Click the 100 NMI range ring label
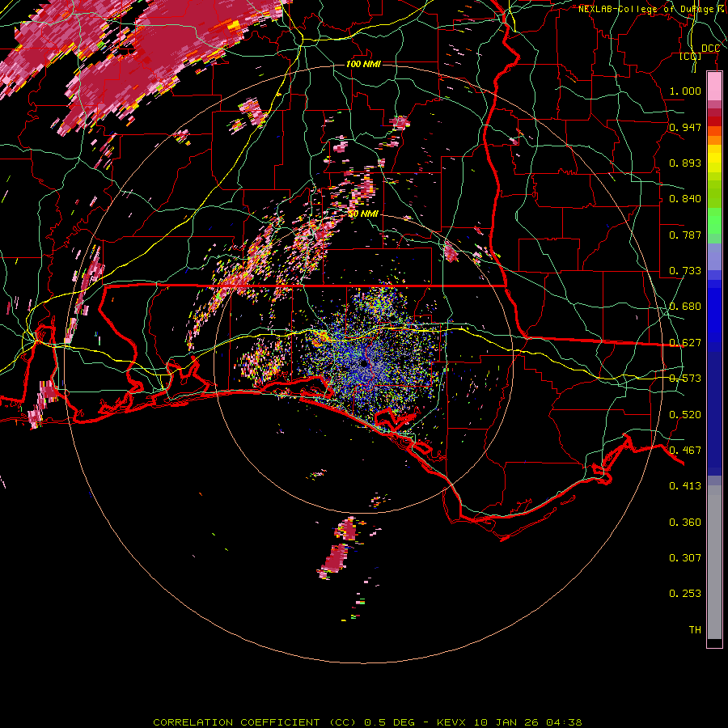Viewport: 728px width, 728px height. (x=363, y=64)
